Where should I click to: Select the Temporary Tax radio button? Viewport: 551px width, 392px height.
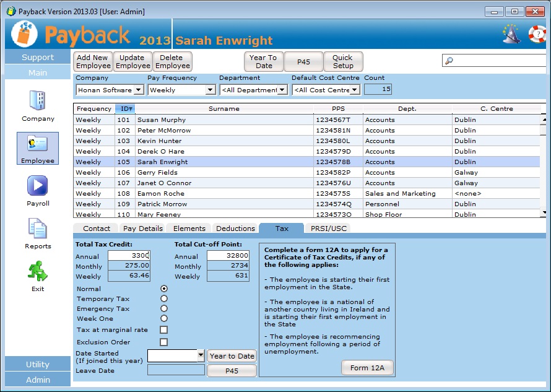click(x=163, y=298)
